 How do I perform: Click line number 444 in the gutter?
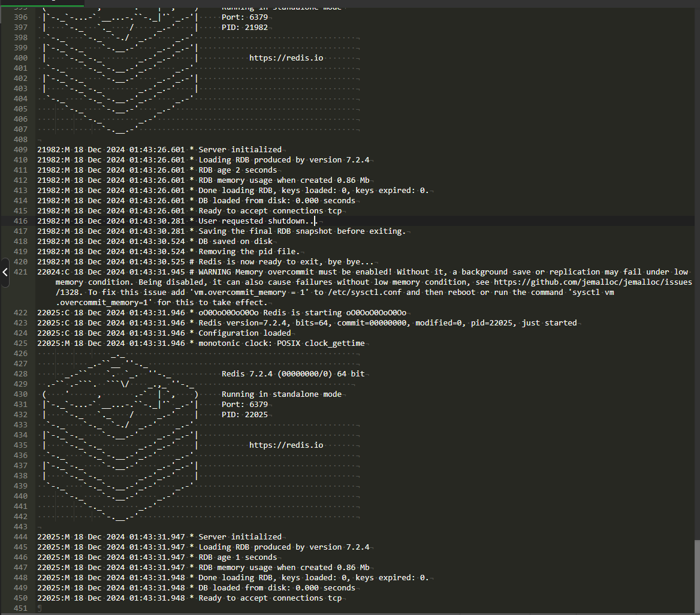coord(20,537)
